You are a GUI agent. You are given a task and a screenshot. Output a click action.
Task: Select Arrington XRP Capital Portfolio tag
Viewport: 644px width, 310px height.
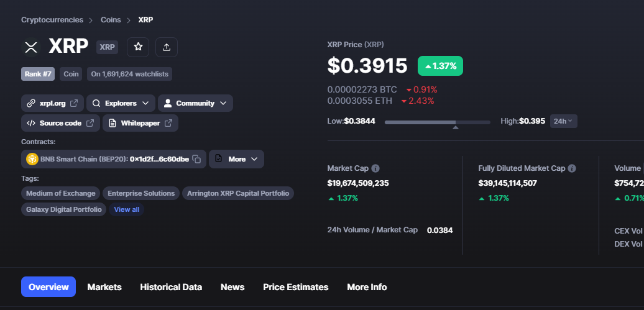[238, 193]
